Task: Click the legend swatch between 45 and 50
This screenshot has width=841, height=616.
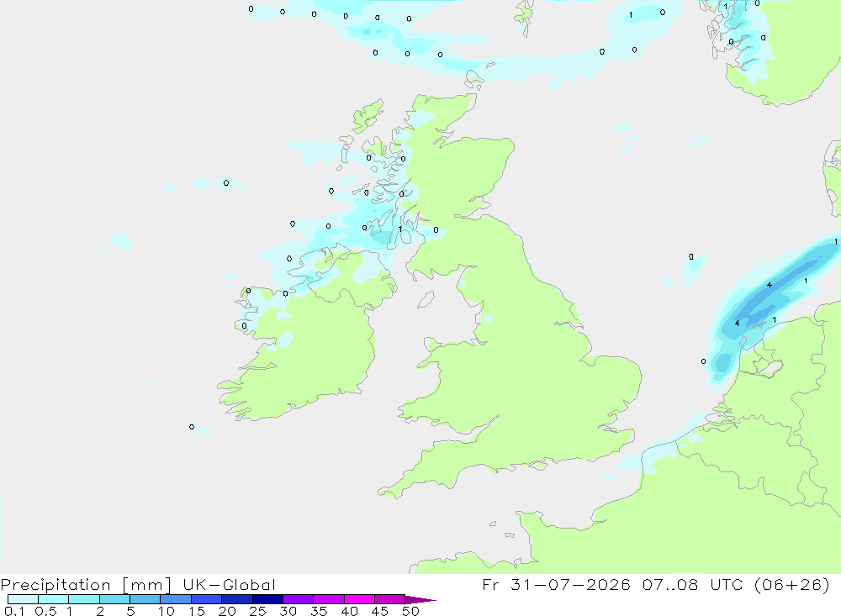Action: (390, 599)
